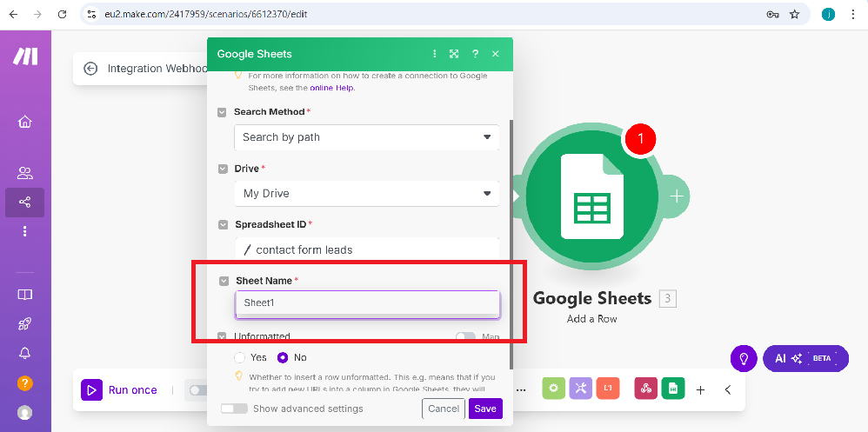This screenshot has width=868, height=432.
Task: Click the Add a Row label
Action: click(591, 319)
